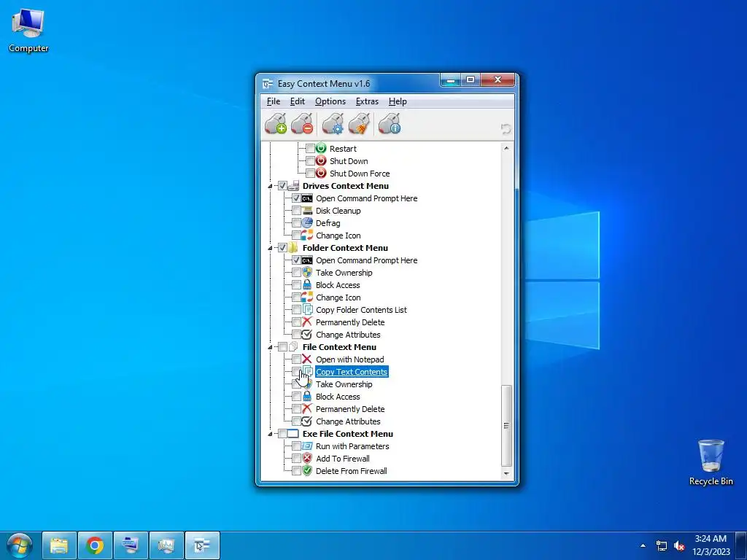Click the Apply Changes mouse icon with green plus
This screenshot has width=747, height=560.
(x=275, y=124)
